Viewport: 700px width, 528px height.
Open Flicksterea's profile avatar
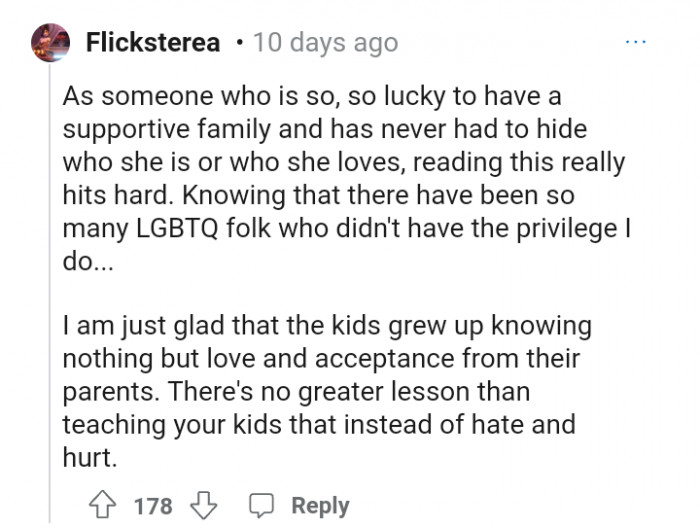51,42
